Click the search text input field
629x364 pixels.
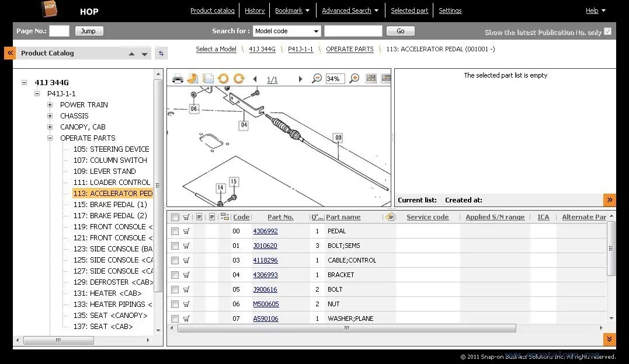click(353, 31)
